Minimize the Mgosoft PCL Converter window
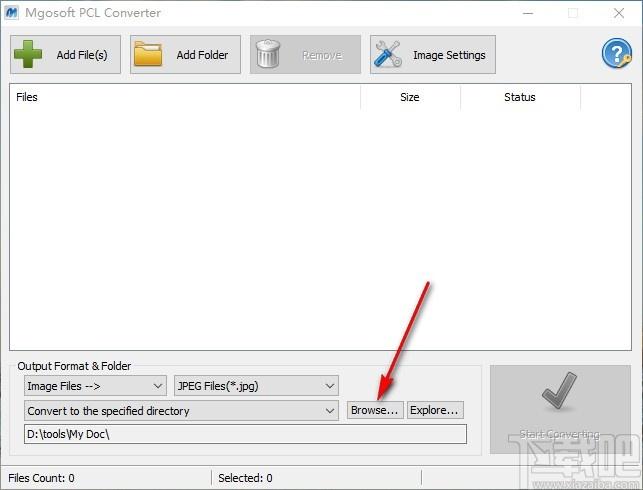The image size is (643, 490). 528,13
